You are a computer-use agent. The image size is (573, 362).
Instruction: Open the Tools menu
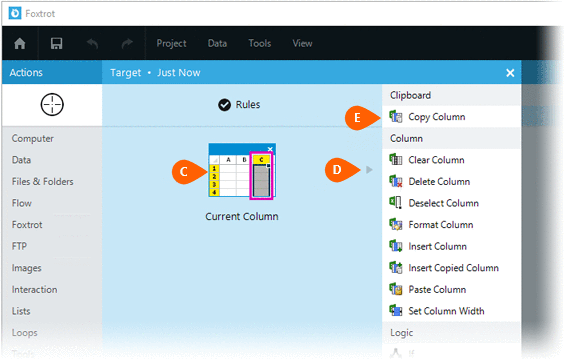coord(260,43)
